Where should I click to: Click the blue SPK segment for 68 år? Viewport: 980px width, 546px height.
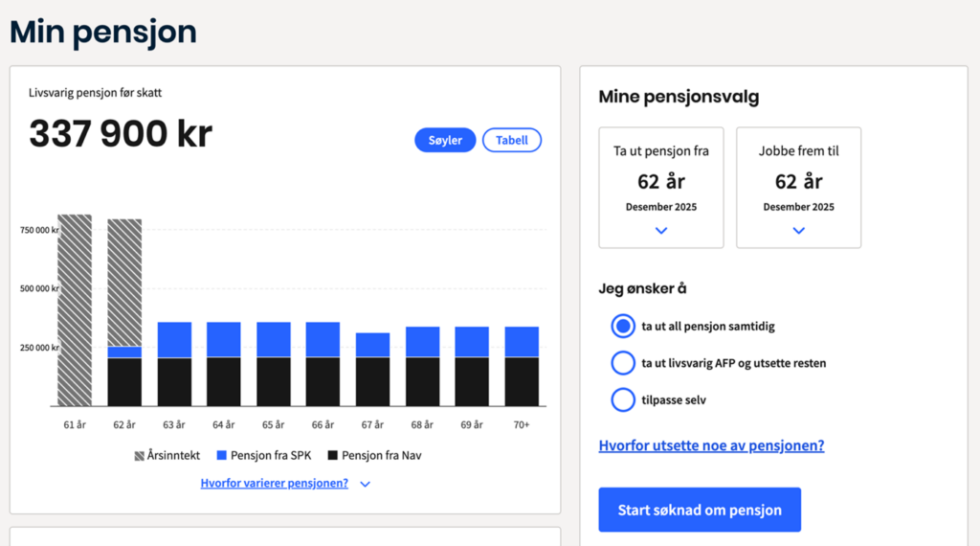point(422,341)
